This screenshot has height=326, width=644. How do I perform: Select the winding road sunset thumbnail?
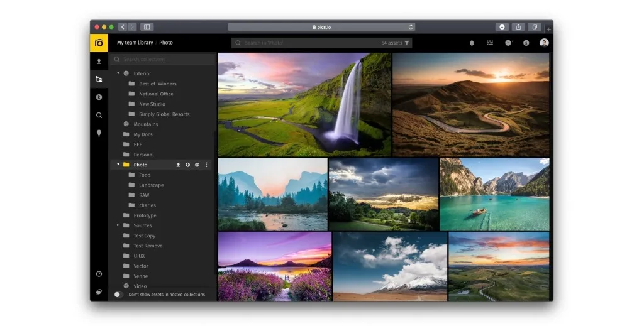[471, 104]
